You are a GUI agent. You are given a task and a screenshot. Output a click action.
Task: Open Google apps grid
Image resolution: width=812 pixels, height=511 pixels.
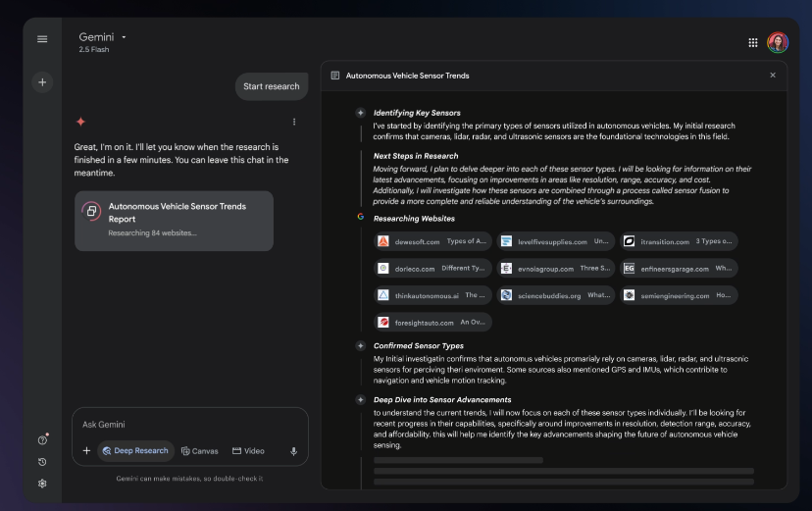pyautogui.click(x=753, y=42)
